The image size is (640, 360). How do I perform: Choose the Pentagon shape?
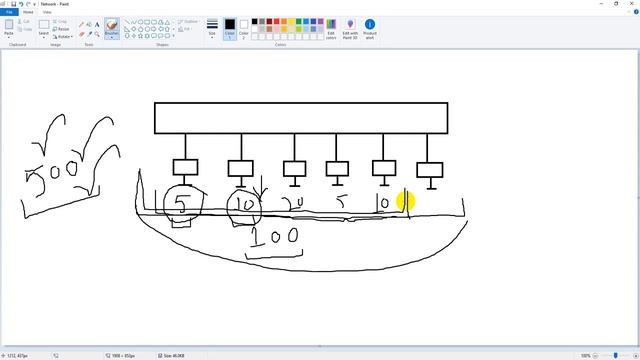pos(140,29)
